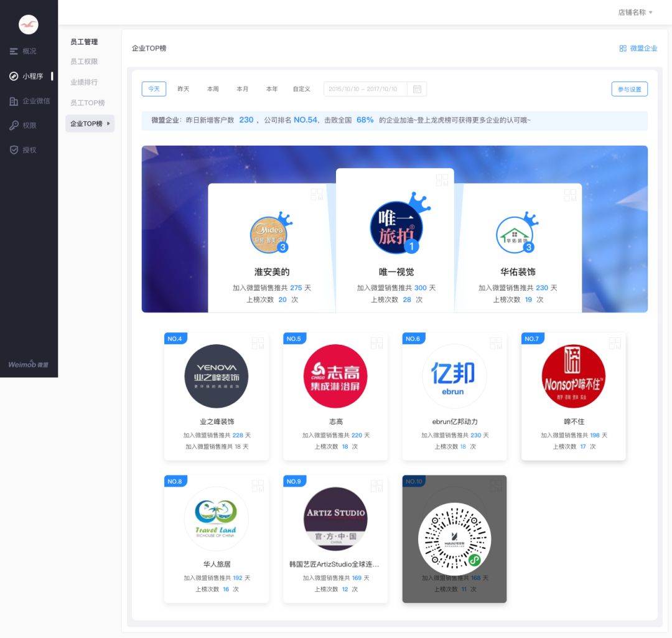Image resolution: width=672 pixels, height=638 pixels.
Task: Click the NO.7 rank badge
Action: pos(532,339)
